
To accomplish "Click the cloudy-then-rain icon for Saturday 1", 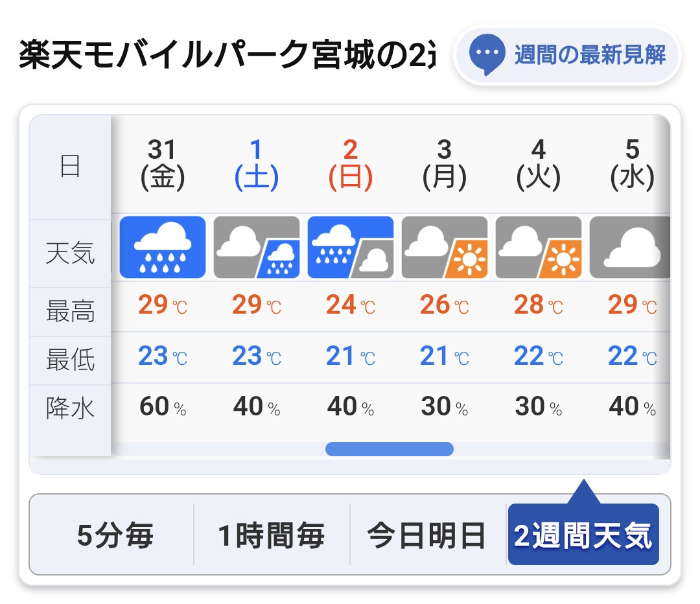I will (257, 248).
